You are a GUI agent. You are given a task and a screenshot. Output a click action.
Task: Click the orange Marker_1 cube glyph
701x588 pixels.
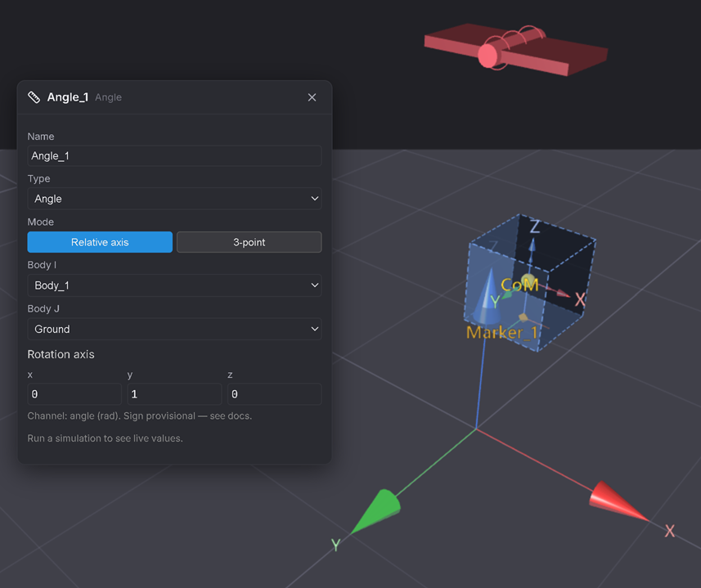pos(523,317)
